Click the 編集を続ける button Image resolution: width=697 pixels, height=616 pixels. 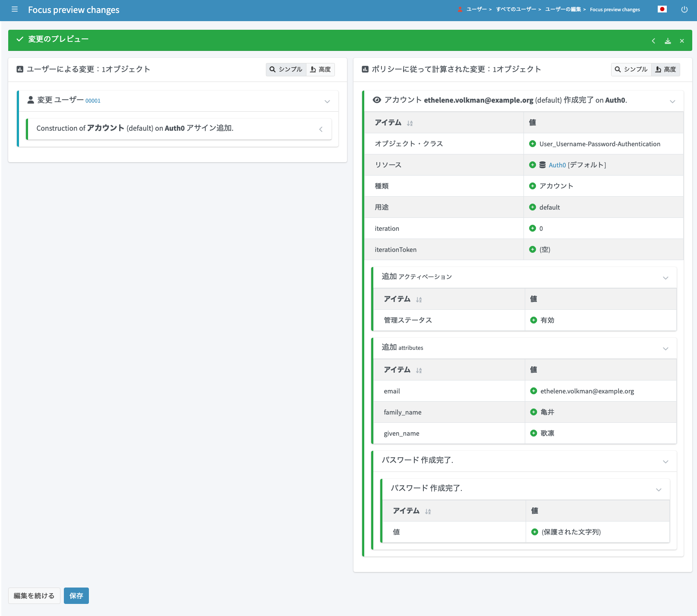pyautogui.click(x=34, y=596)
